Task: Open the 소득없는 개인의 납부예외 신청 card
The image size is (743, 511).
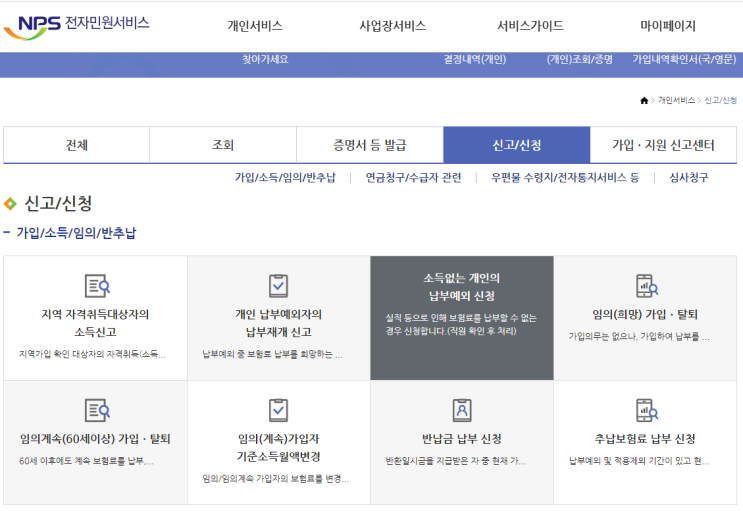Action: point(462,318)
